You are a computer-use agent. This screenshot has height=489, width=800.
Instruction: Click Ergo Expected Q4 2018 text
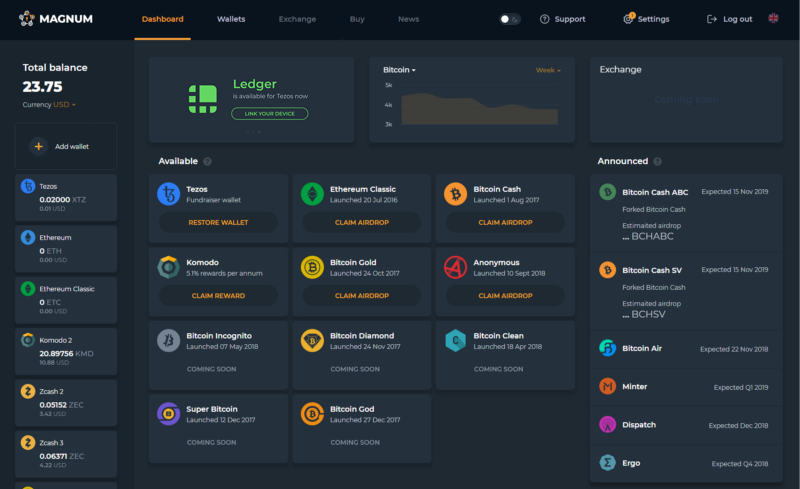(740, 464)
